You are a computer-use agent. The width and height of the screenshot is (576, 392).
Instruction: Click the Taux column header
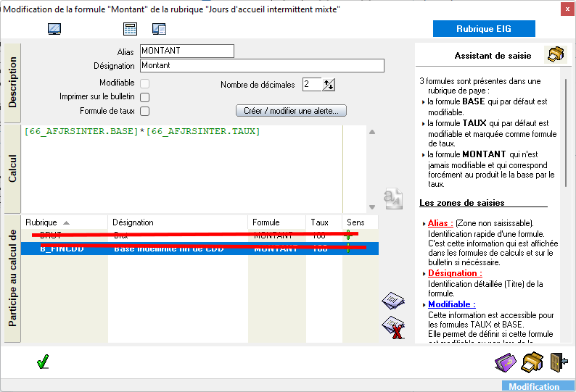324,222
